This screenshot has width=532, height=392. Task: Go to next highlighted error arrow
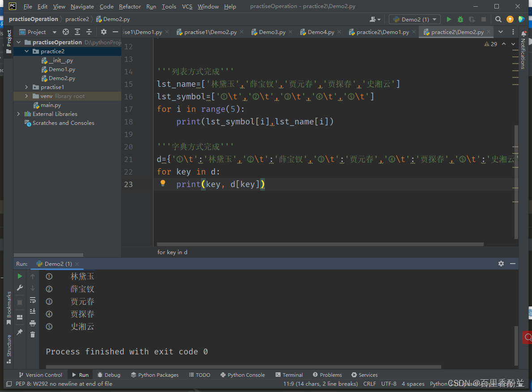pyautogui.click(x=513, y=44)
